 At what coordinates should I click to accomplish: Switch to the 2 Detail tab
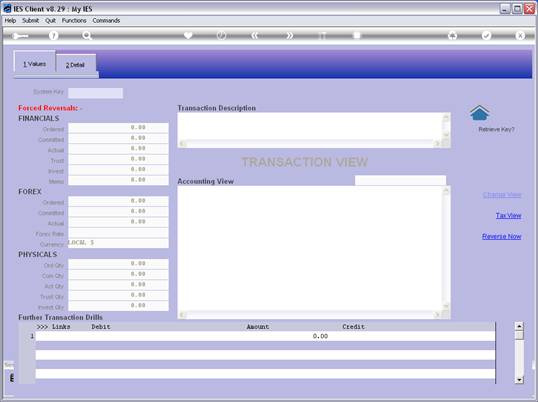(75, 65)
